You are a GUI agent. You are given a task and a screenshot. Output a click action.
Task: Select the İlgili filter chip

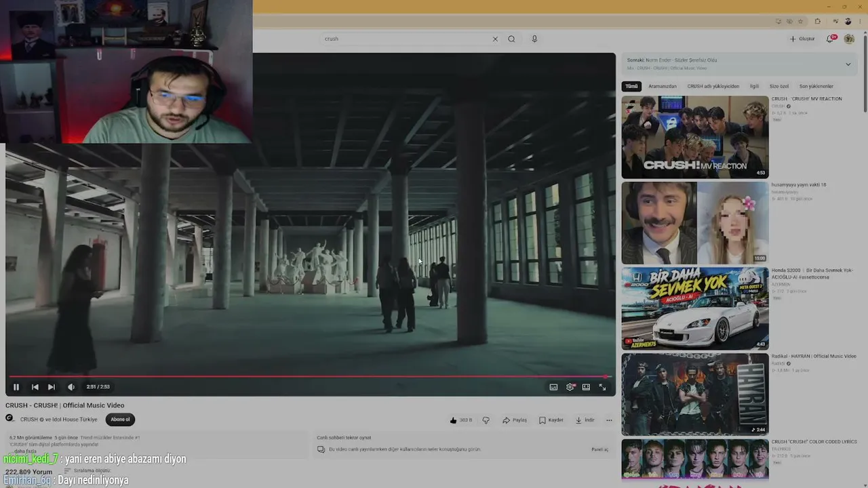click(x=754, y=86)
